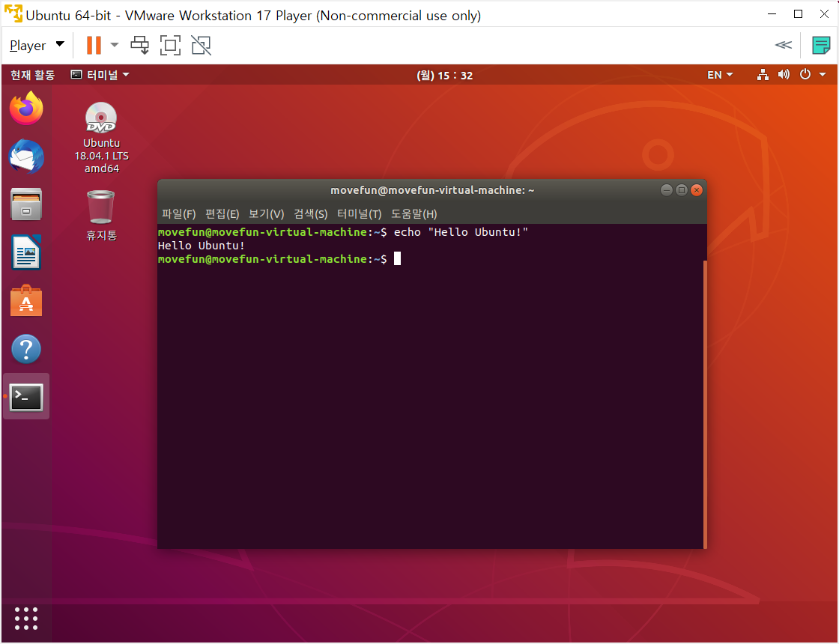Open the 터미널 app menu in the top bar

(x=100, y=75)
